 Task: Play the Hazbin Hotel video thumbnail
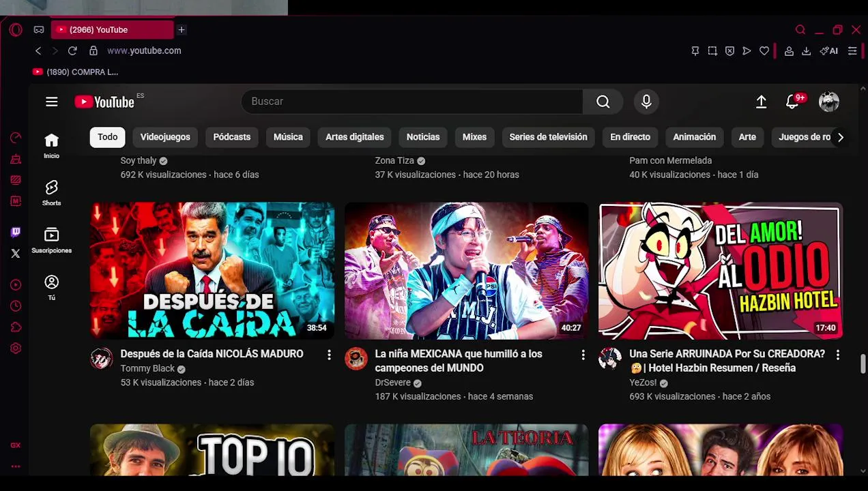pyautogui.click(x=721, y=270)
